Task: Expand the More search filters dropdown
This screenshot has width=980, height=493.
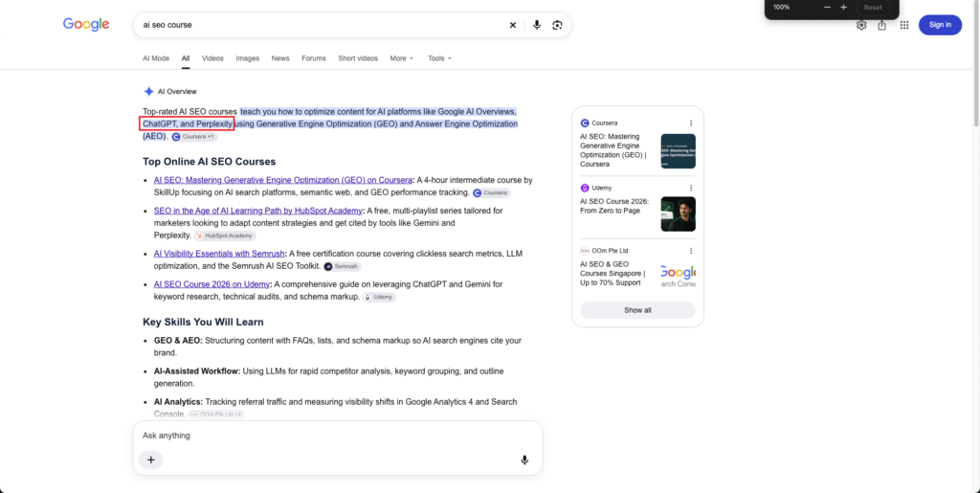Action: point(401,58)
